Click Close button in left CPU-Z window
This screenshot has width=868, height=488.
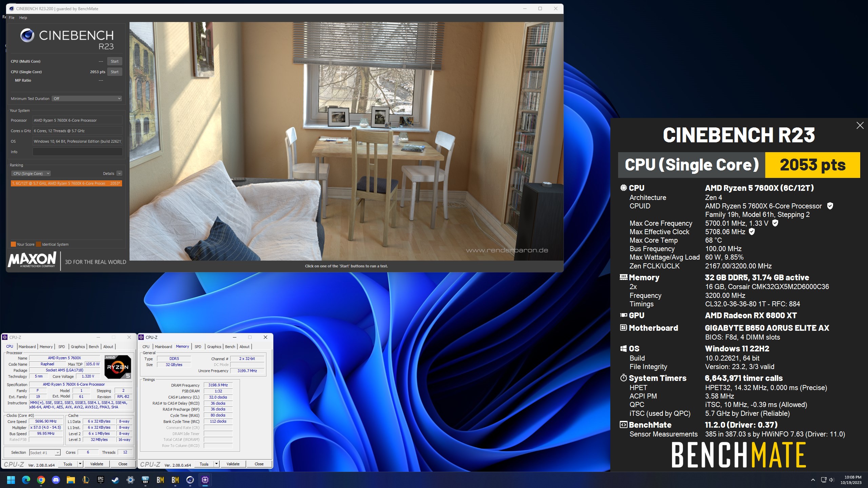(x=123, y=464)
